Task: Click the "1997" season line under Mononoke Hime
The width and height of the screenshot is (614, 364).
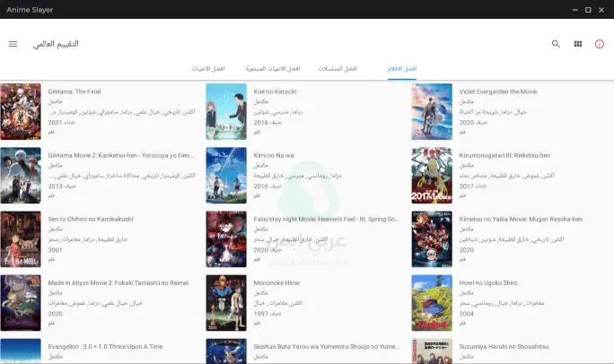Action: (268, 314)
